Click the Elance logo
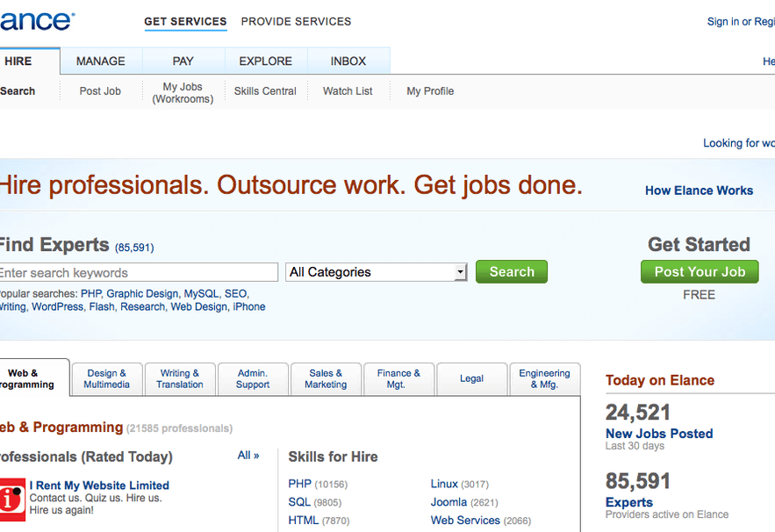775x532 pixels. [37, 20]
